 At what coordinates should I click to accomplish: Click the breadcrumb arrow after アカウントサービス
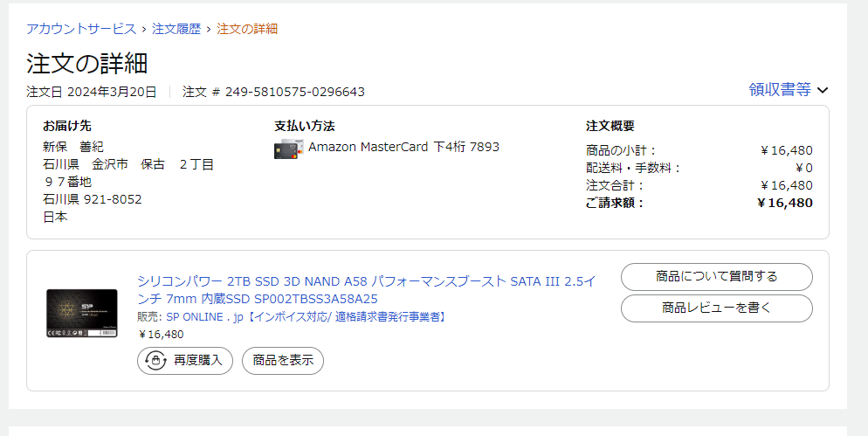tap(144, 29)
